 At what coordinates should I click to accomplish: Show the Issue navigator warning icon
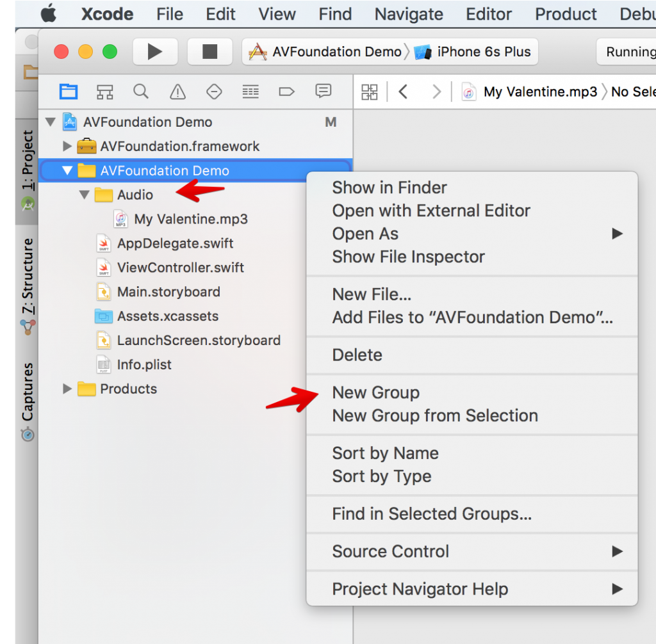(177, 92)
